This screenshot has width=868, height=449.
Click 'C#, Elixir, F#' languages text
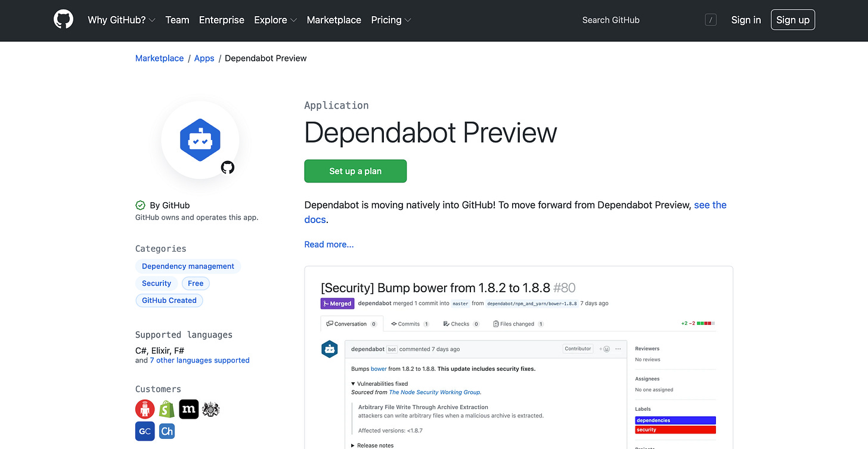(160, 351)
